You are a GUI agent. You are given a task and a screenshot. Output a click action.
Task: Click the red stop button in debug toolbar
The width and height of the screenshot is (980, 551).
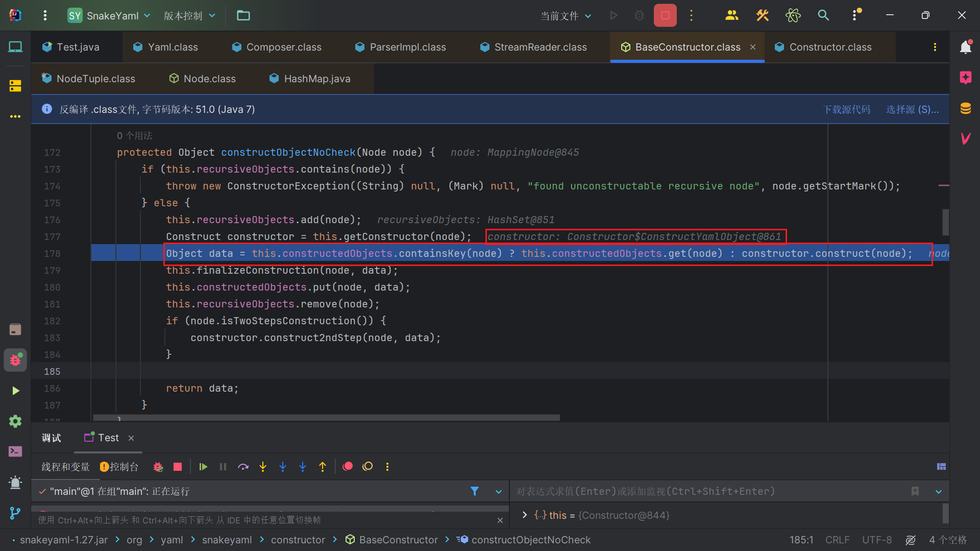(x=178, y=467)
